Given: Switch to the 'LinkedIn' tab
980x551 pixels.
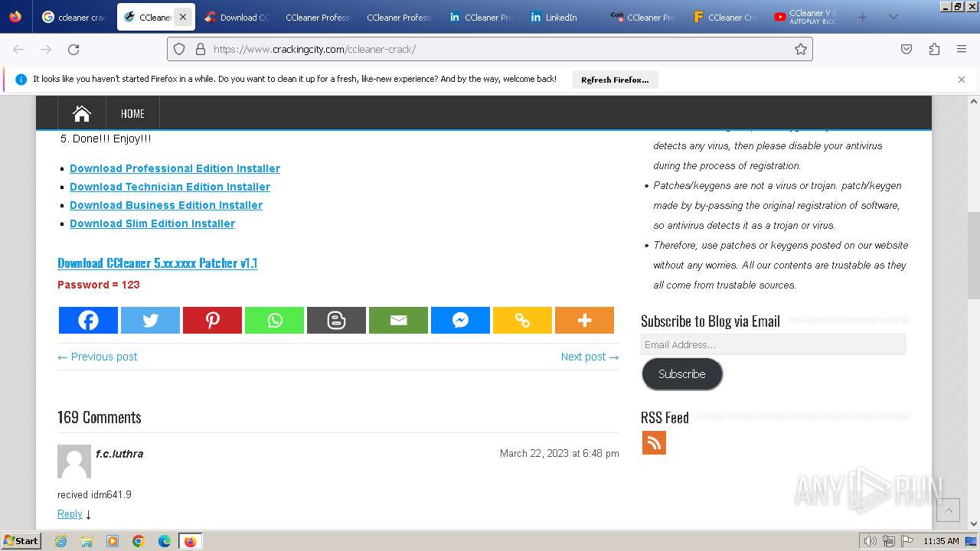Looking at the screenshot, I should [x=562, y=17].
